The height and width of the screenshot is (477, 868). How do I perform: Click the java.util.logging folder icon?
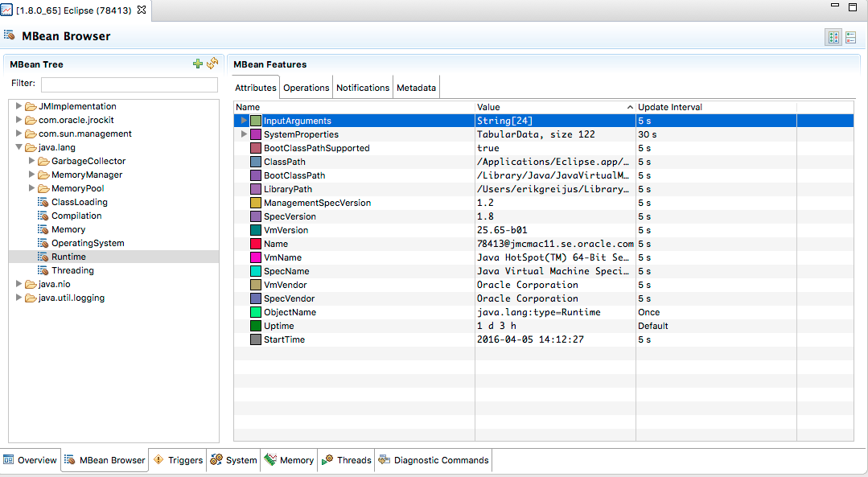click(31, 298)
